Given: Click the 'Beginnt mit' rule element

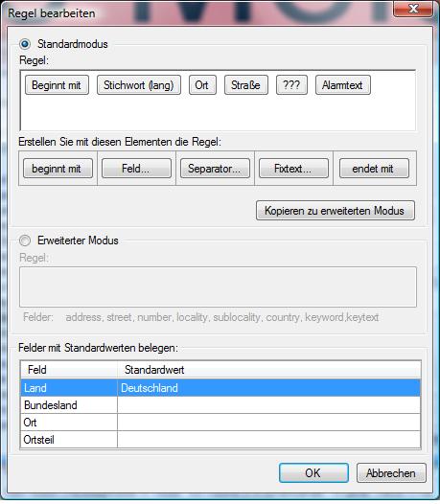Looking at the screenshot, I should point(57,85).
